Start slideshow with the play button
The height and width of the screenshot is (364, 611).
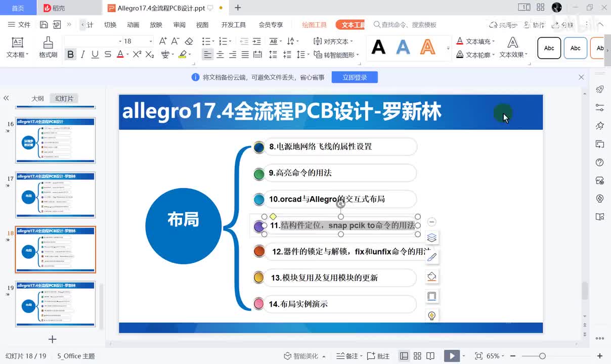point(452,356)
